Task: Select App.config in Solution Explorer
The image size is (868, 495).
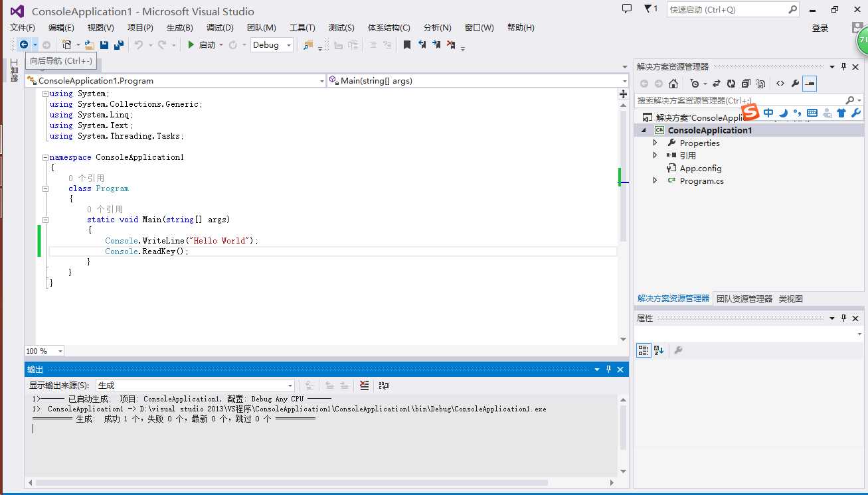Action: point(701,169)
